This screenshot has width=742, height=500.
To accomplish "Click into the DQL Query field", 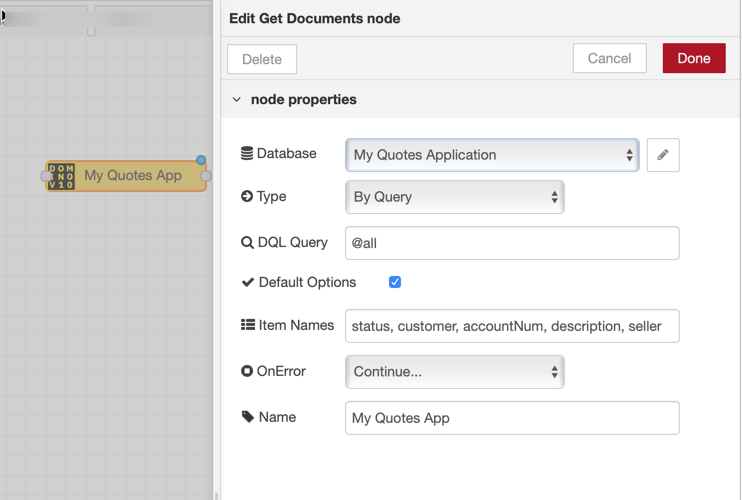I will (x=512, y=243).
